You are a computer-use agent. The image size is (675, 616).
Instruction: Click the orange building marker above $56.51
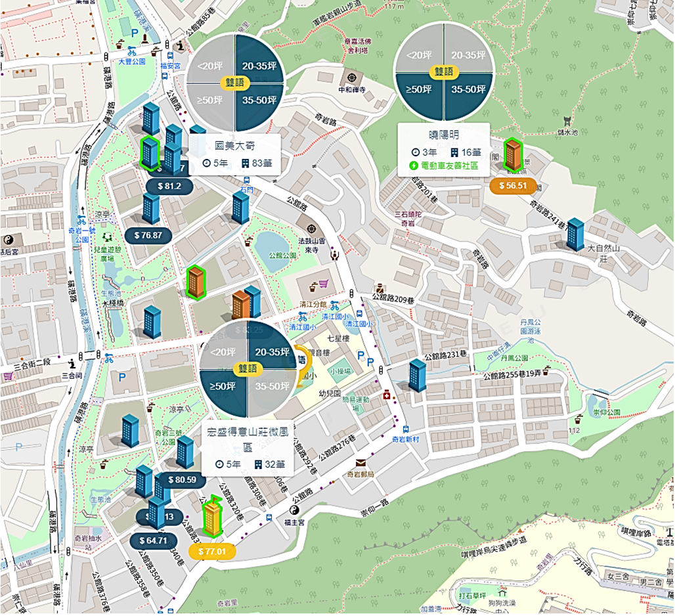(x=513, y=154)
